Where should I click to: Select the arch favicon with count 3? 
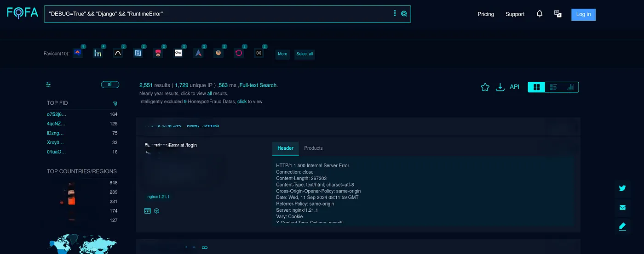tap(118, 53)
